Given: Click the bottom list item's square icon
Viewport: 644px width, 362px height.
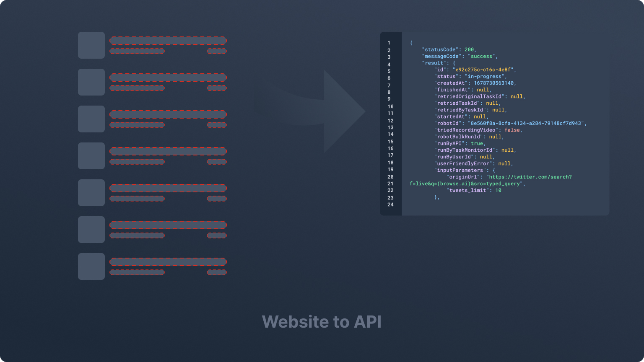Looking at the screenshot, I should click(91, 266).
